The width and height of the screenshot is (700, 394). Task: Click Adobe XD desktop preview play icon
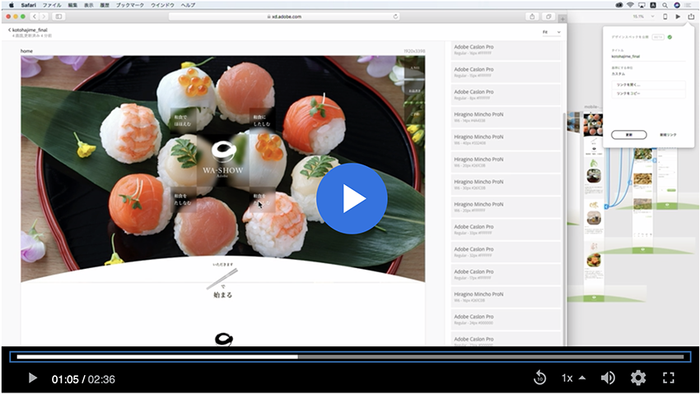tap(678, 17)
